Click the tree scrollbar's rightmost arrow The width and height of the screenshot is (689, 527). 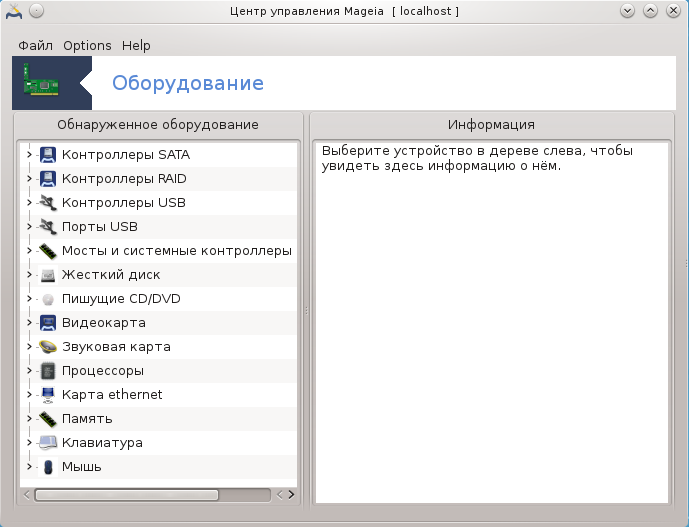[291, 495]
